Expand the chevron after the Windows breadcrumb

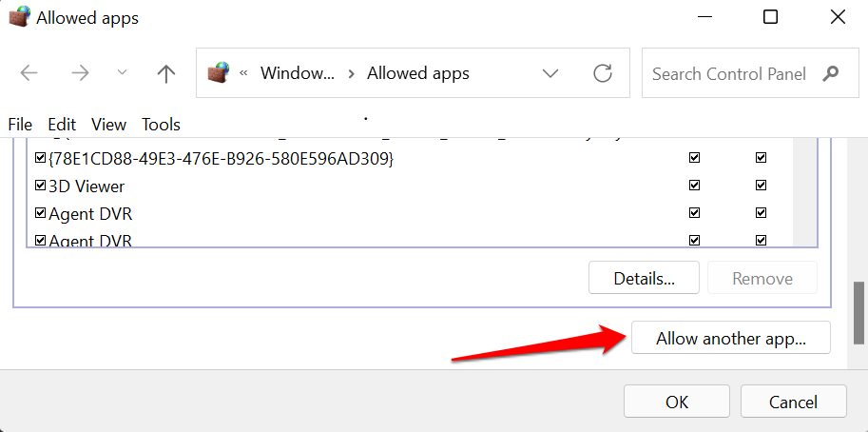tap(351, 73)
